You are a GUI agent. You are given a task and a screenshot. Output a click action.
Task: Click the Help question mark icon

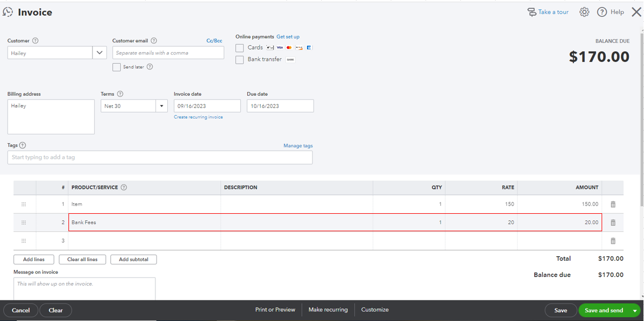[x=602, y=12]
